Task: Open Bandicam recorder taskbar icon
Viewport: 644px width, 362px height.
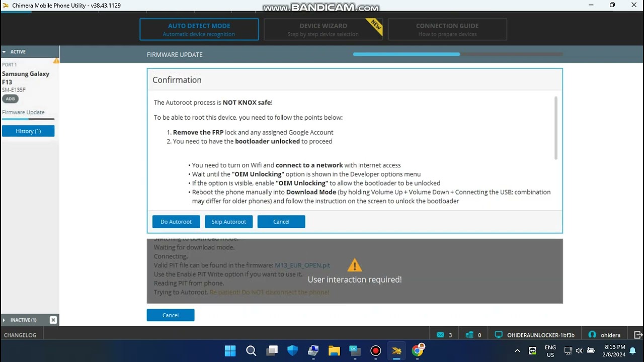Action: (x=376, y=350)
